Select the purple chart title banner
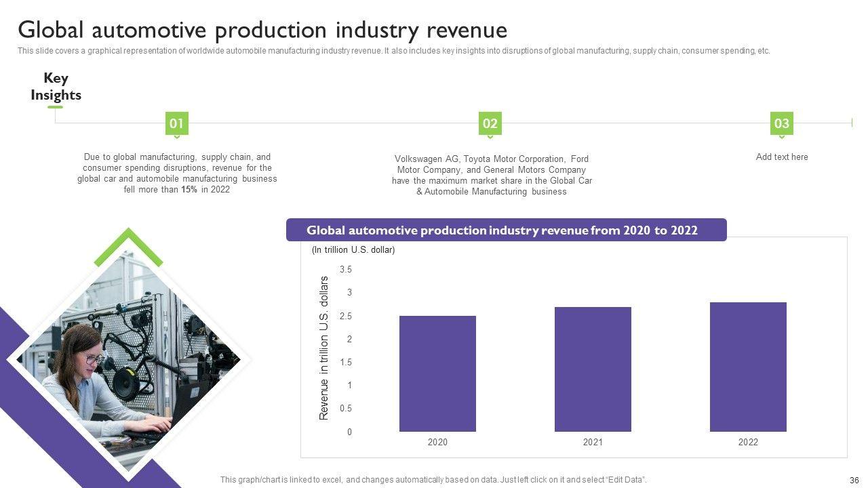Image resolution: width=868 pixels, height=488 pixels. click(x=506, y=230)
